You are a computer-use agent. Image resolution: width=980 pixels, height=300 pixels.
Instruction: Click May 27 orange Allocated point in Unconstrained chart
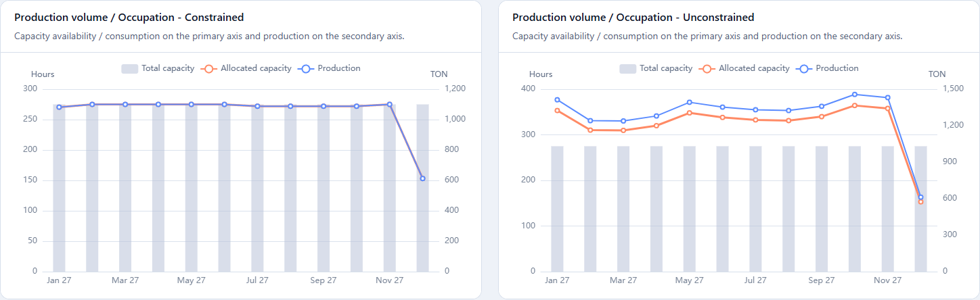(x=690, y=113)
